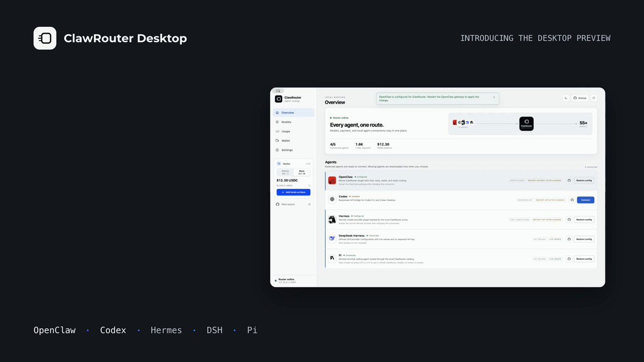Restore config for DeepSeek Harness
The image size is (644, 362).
tap(584, 239)
